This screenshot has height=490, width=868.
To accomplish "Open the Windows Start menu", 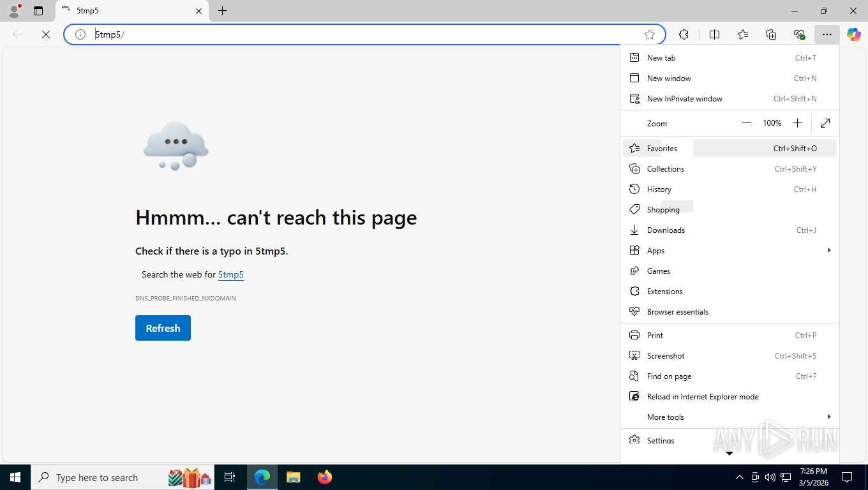I will pyautogui.click(x=15, y=477).
